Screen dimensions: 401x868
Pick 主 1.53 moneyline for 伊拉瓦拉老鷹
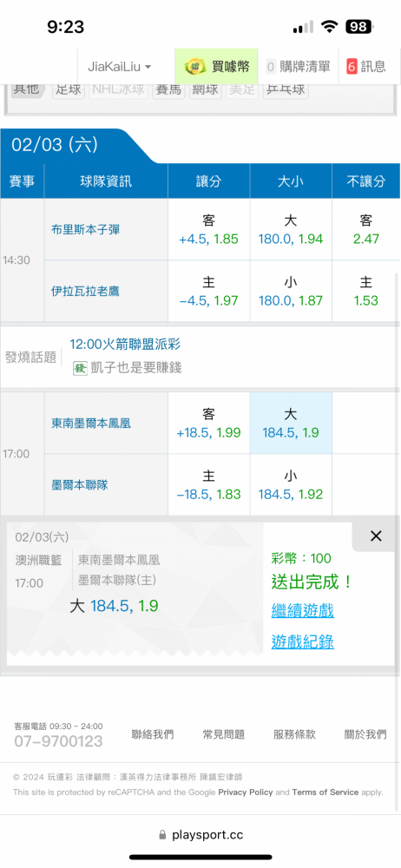[x=366, y=291]
